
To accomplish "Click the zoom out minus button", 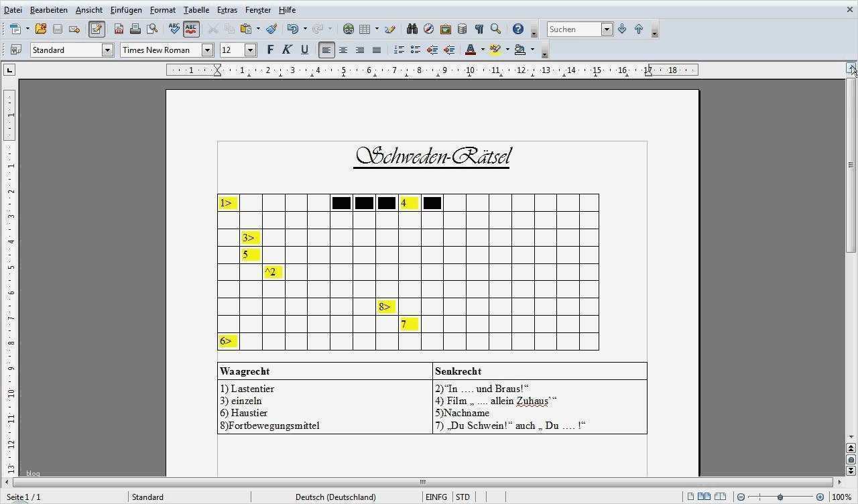I will coord(741,497).
